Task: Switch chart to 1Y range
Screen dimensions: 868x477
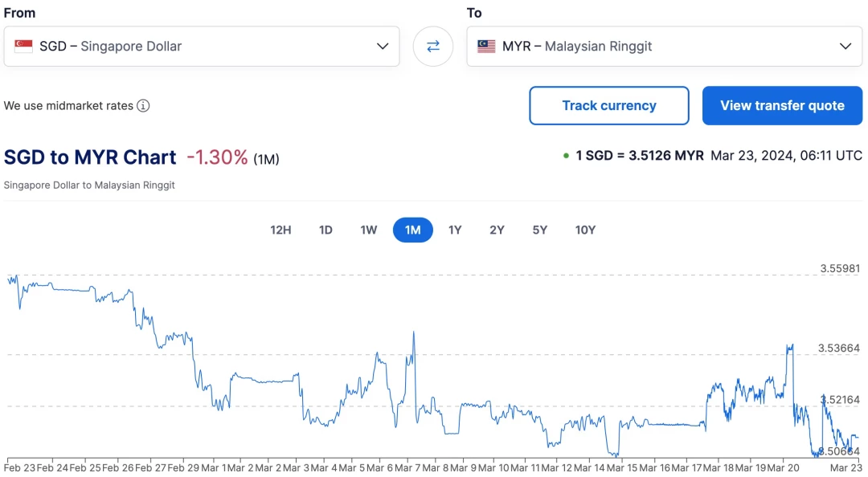Action: [x=455, y=230]
